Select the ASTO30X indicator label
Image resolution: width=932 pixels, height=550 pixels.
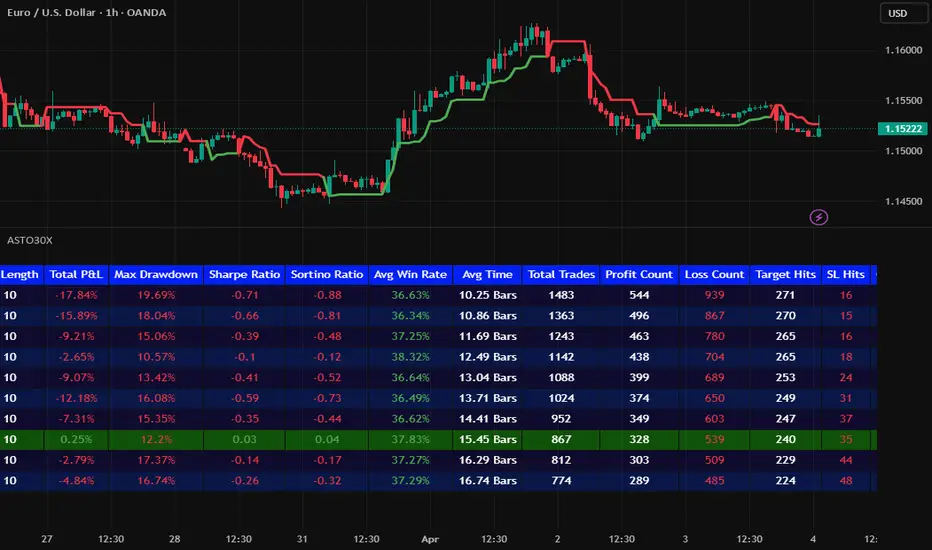click(x=30, y=240)
